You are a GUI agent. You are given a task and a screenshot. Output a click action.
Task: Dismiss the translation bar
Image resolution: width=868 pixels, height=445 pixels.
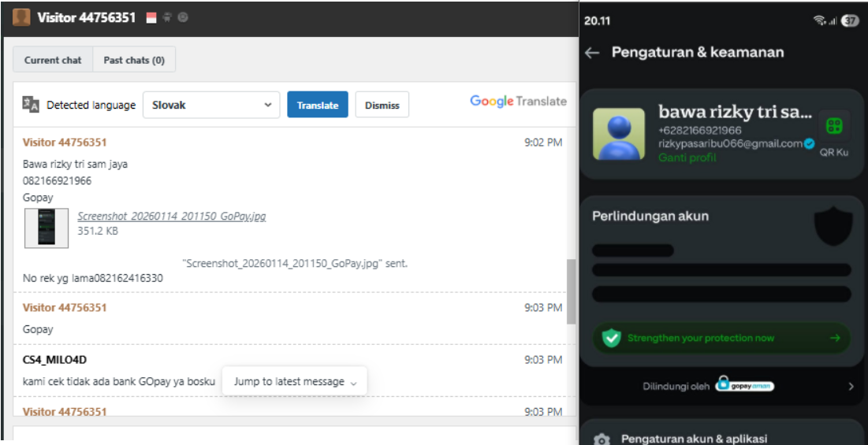pos(382,105)
